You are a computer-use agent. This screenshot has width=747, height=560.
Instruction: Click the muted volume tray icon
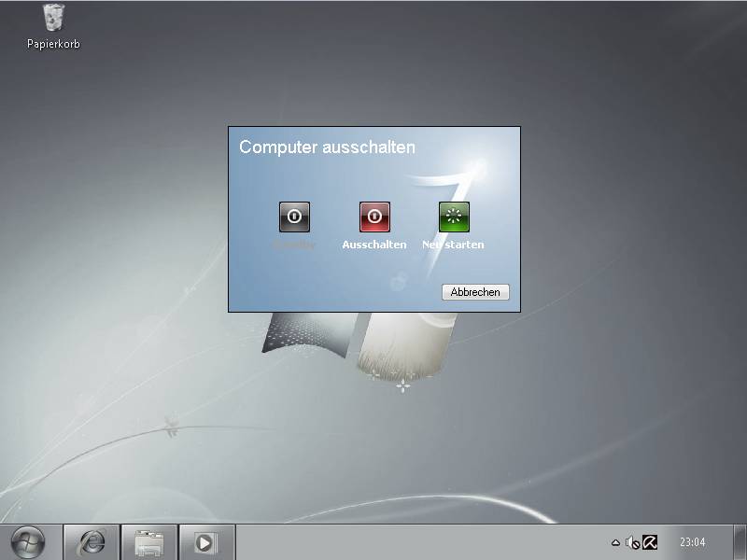point(633,542)
